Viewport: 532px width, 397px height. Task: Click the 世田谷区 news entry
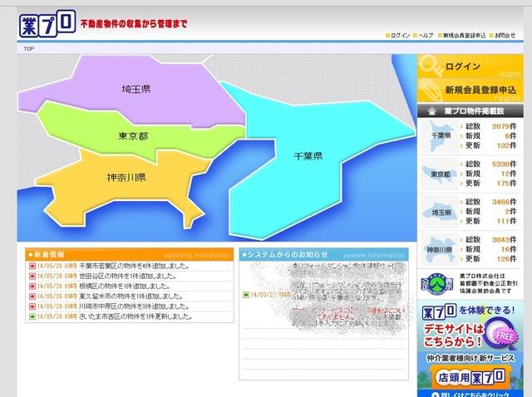128,276
